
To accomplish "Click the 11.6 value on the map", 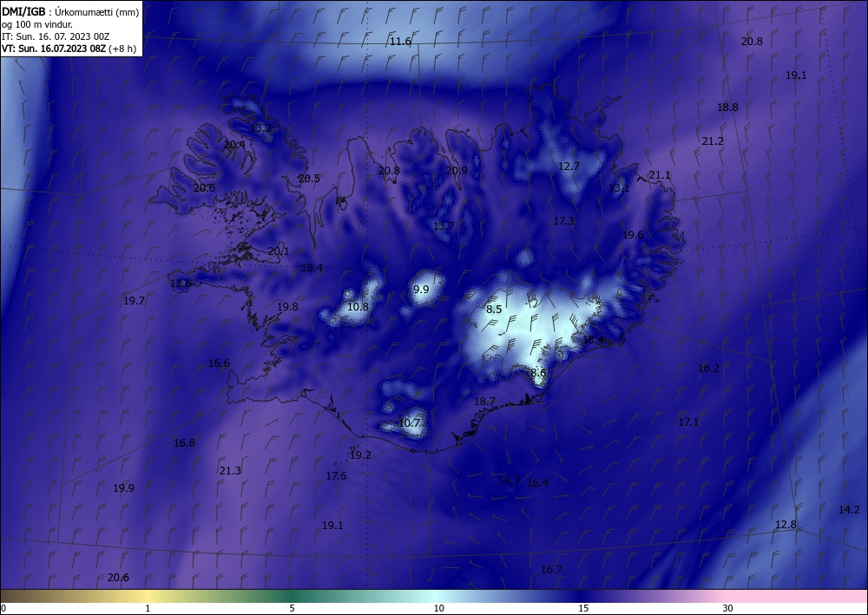I will coord(400,42).
